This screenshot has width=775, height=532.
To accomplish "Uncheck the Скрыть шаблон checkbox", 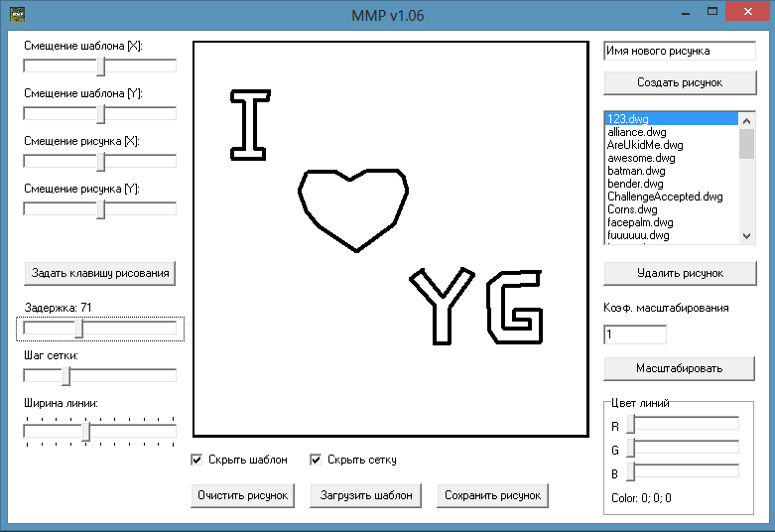I will point(196,460).
